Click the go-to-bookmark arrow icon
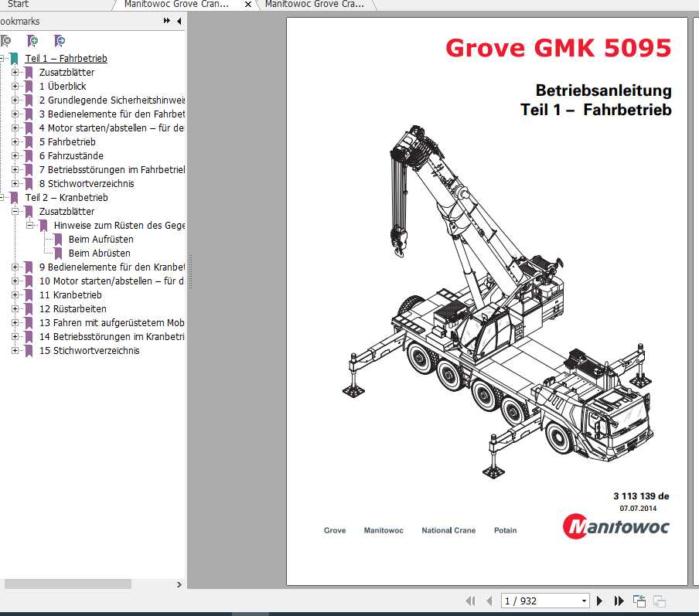 (60, 41)
